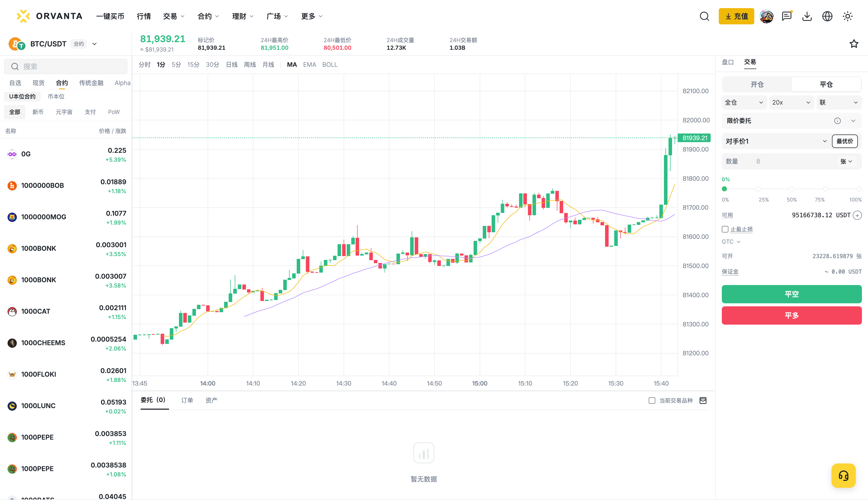The width and height of the screenshot is (868, 500).
Task: Click the plus icon next to available USDT
Action: 857,215
